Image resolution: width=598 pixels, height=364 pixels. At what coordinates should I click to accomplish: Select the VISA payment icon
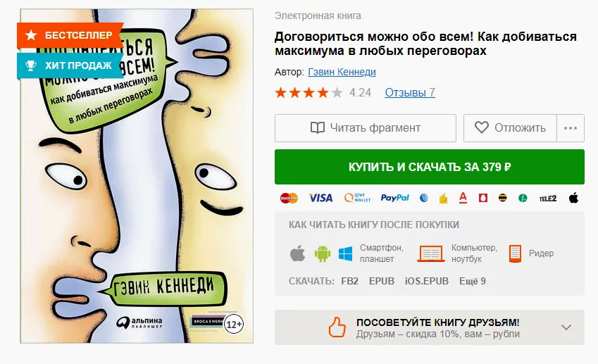point(320,198)
